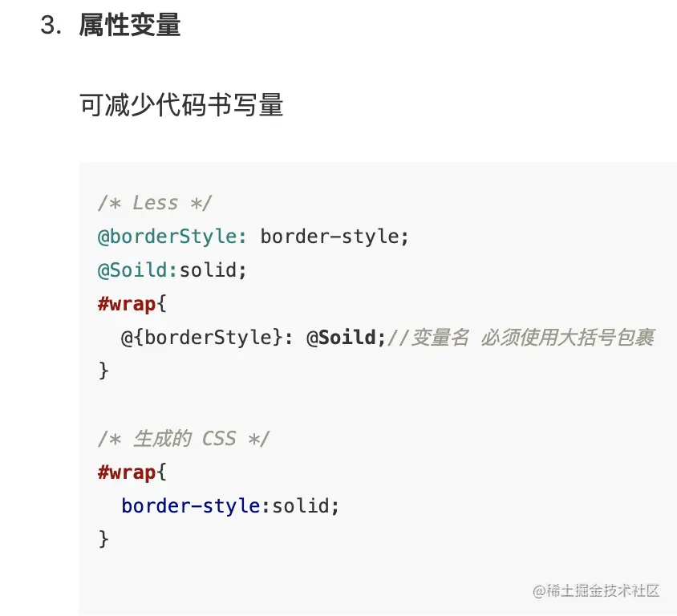Click the '/* Less */' comment line
677x616 pixels.
155,202
